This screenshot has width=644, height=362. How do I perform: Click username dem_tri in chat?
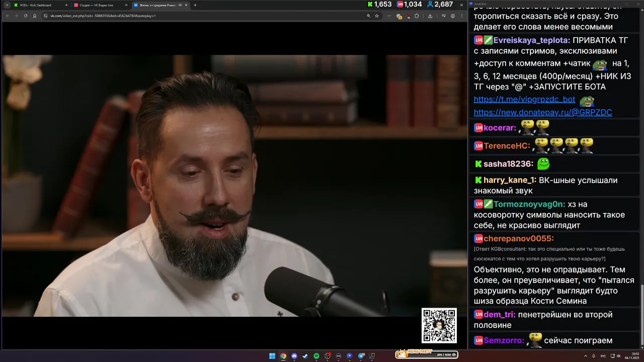500,315
